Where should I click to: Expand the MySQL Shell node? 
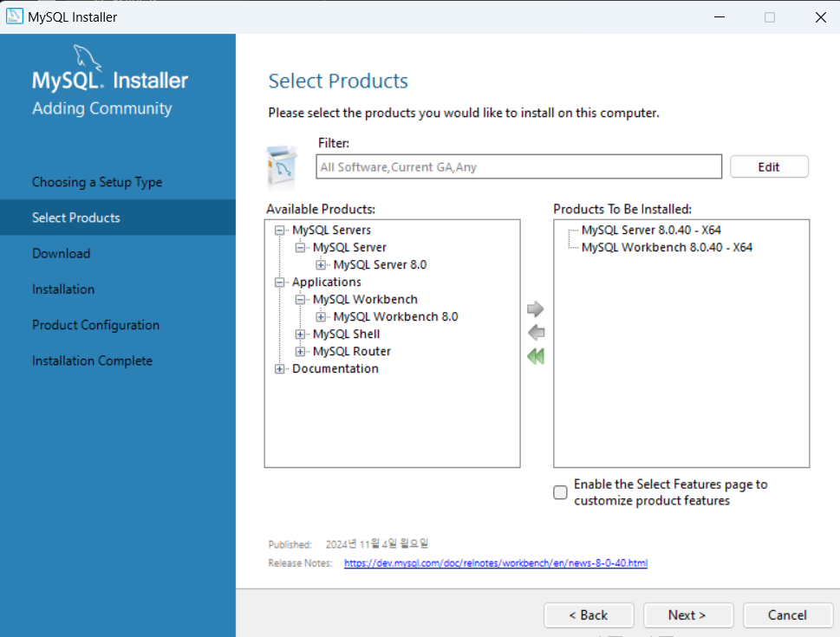point(300,335)
